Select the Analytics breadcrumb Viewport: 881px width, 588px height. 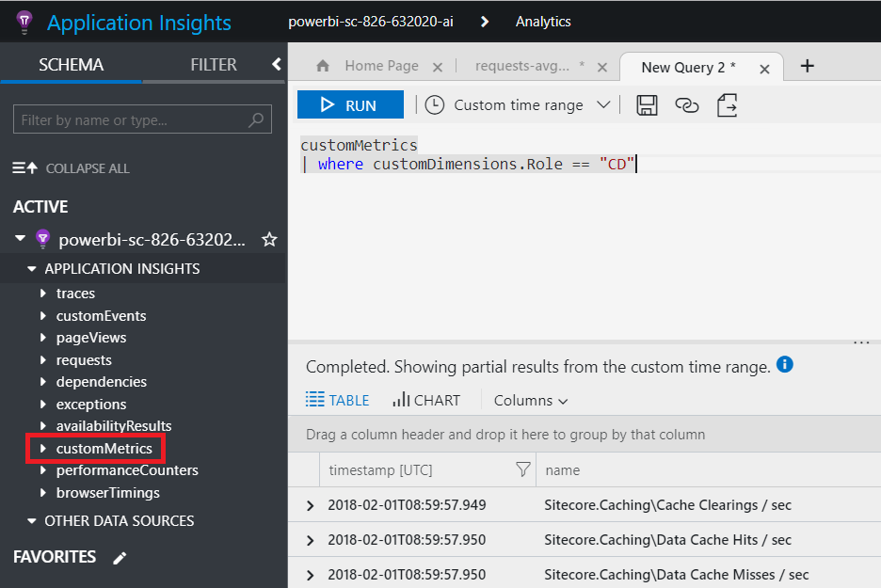(543, 22)
